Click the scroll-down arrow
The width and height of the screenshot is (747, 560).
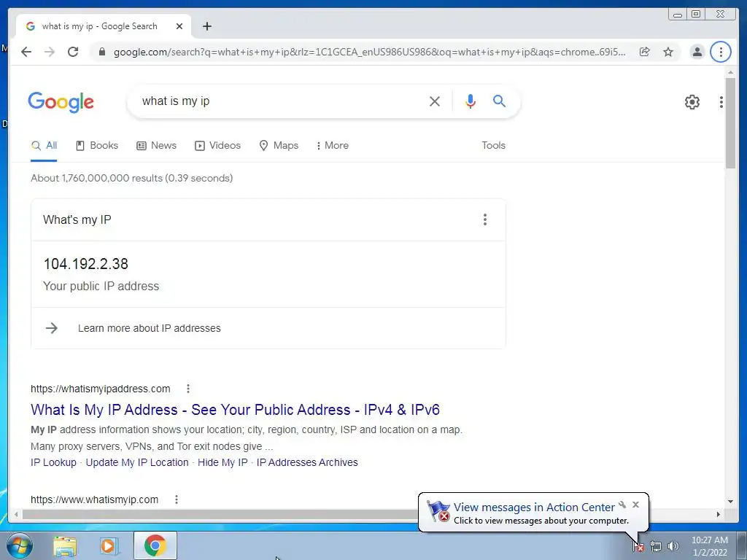(730, 502)
